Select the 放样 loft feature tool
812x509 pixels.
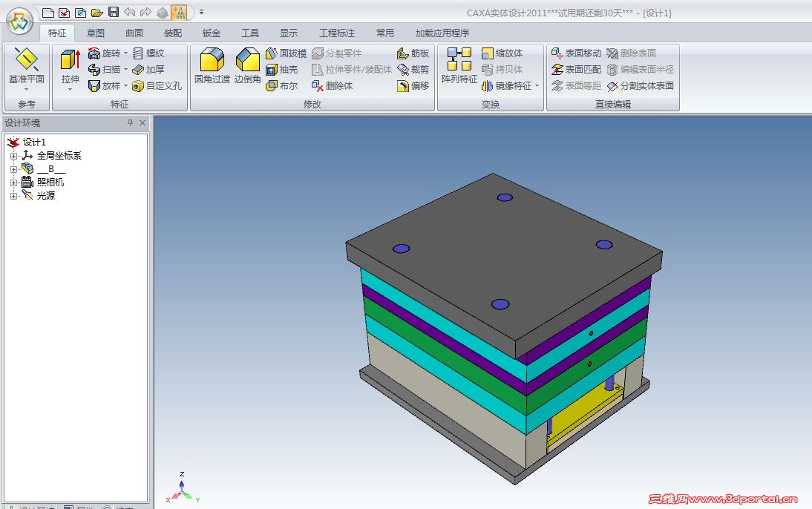point(104,86)
